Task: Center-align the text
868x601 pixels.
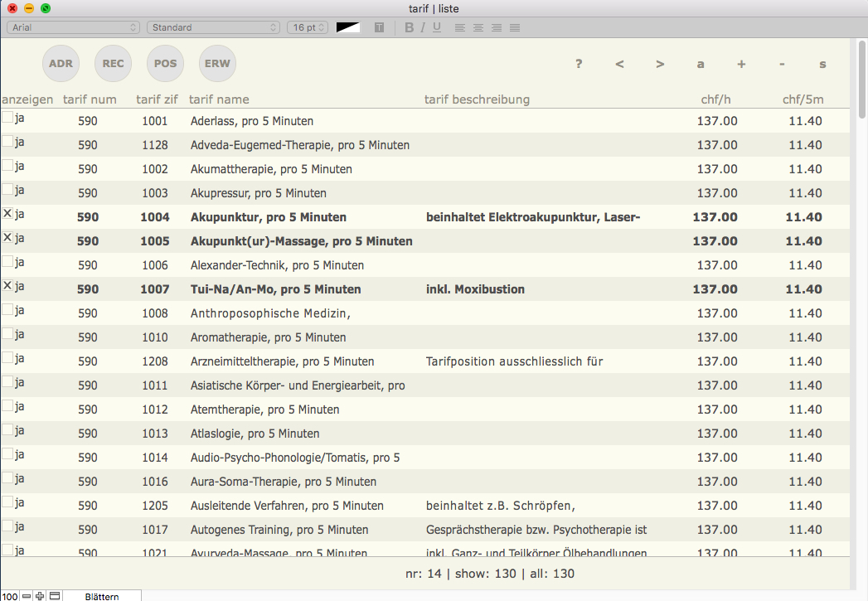Action: (x=478, y=27)
